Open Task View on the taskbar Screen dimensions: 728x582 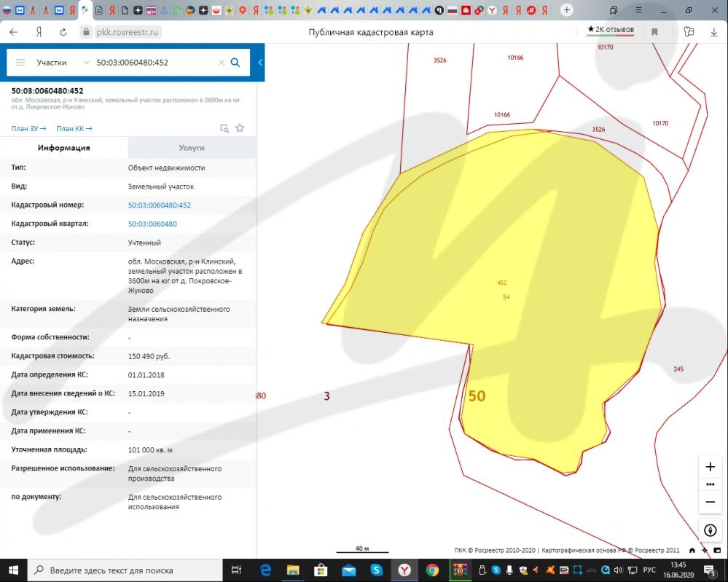point(236,570)
